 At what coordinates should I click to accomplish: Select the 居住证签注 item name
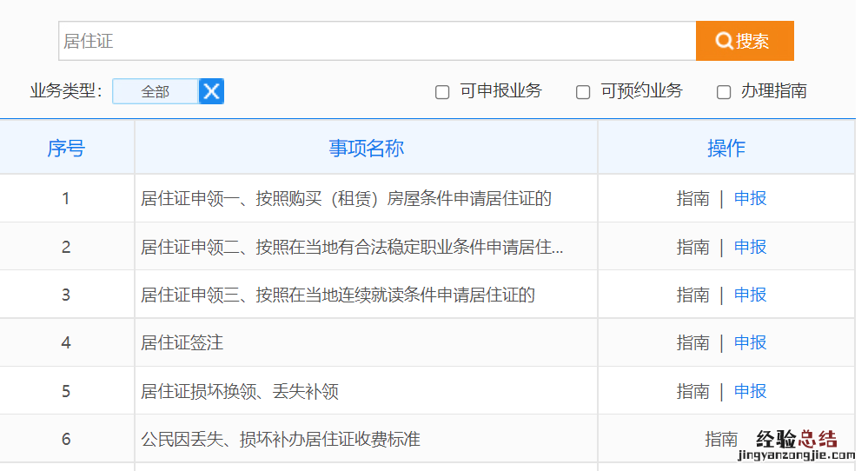point(182,342)
